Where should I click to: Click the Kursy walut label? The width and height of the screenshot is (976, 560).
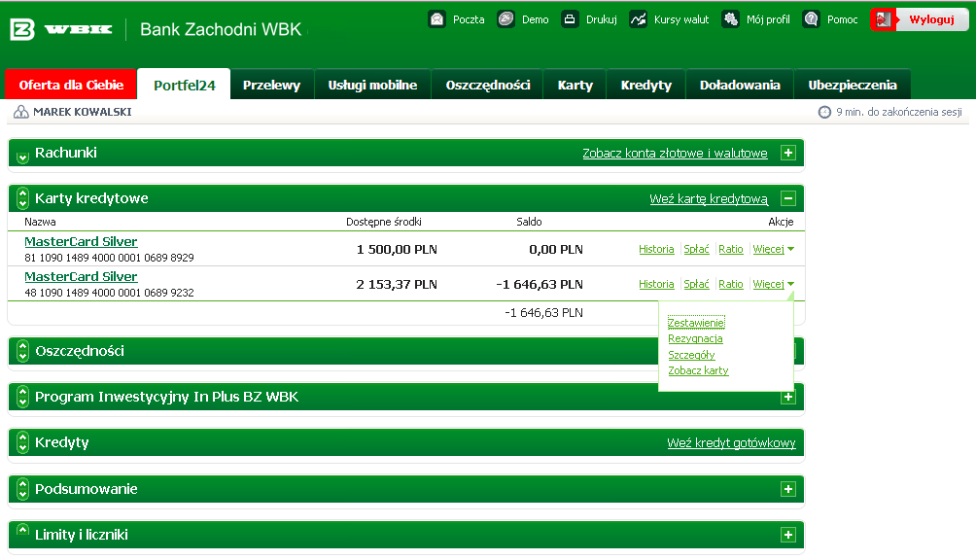[681, 19]
